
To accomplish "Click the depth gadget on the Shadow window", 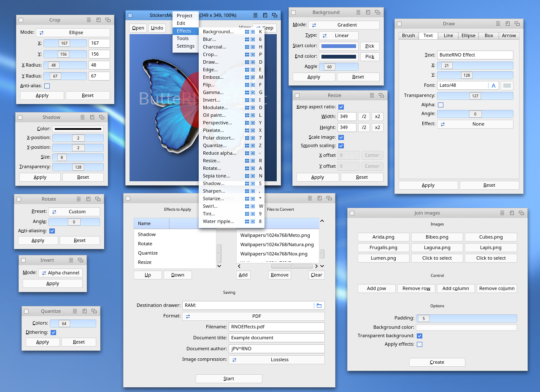I will point(102,117).
